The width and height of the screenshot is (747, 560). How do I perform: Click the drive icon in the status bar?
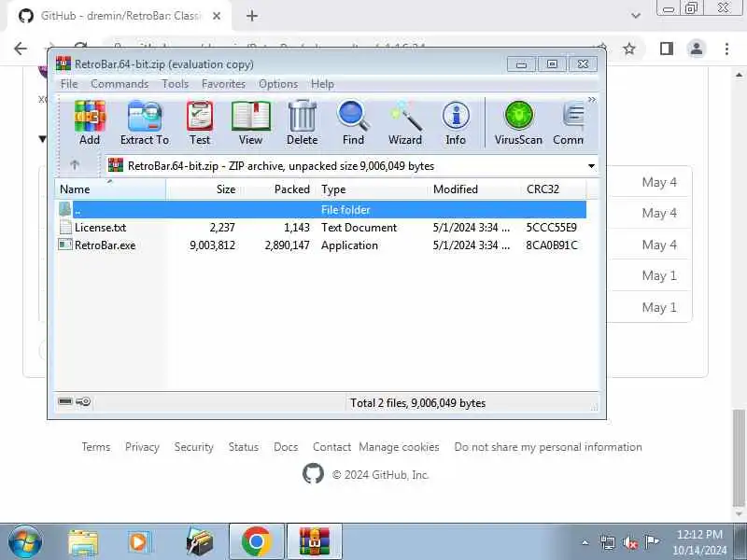pyautogui.click(x=65, y=401)
